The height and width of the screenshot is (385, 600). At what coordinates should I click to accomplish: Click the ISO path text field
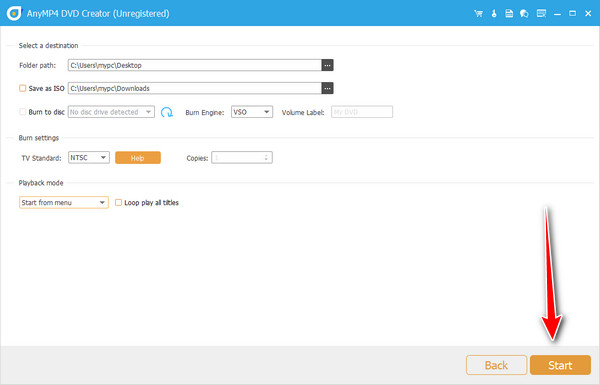pos(195,88)
